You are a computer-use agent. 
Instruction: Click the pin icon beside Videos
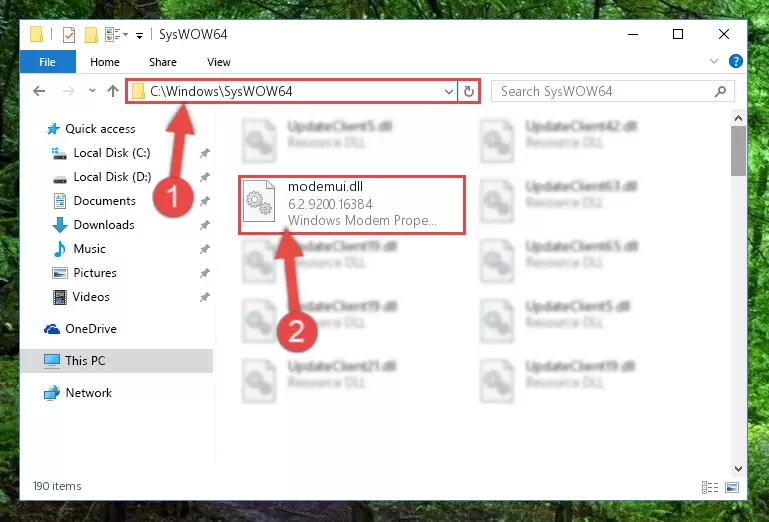tap(205, 297)
